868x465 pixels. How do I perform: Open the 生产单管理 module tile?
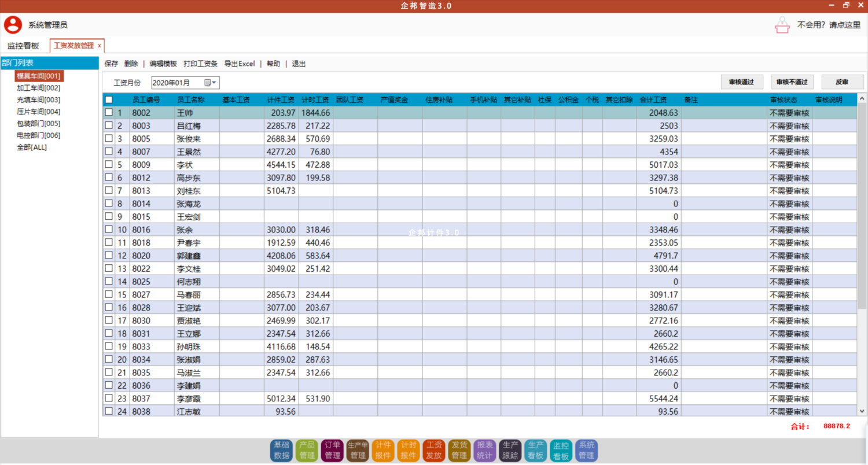coord(358,450)
